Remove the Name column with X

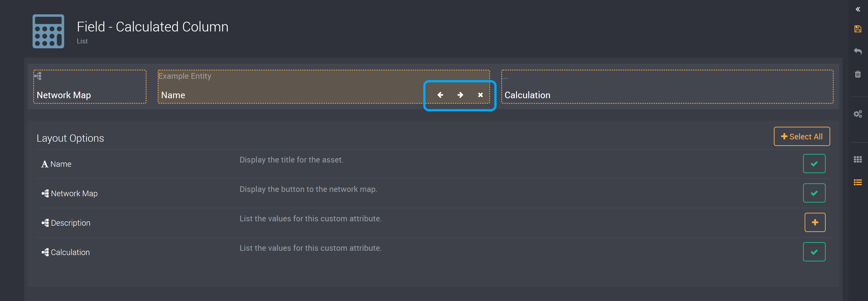(480, 95)
